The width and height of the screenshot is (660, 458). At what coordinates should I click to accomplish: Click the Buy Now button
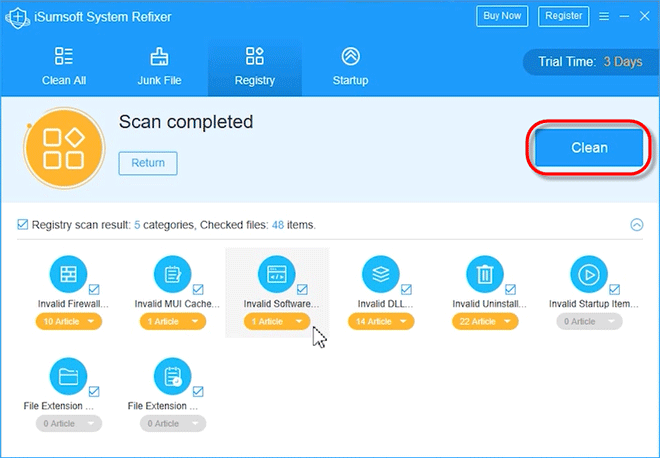(x=502, y=16)
